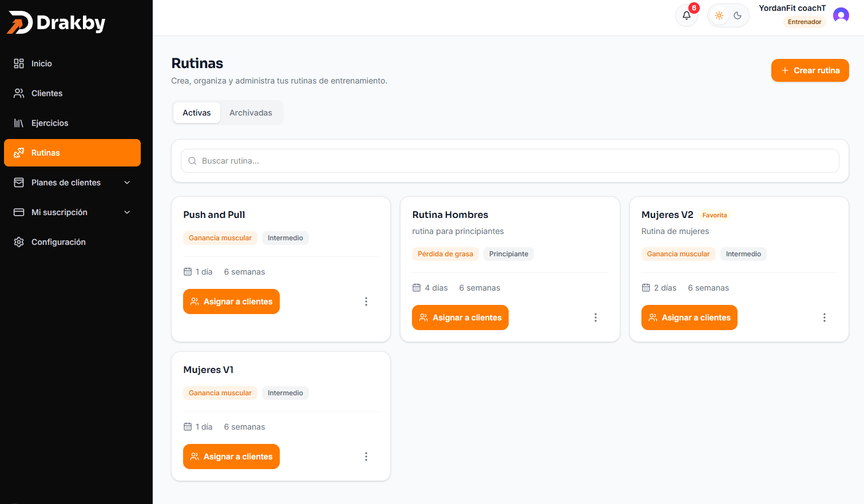This screenshot has width=864, height=504.
Task: Click the Principiante tag
Action: (509, 254)
